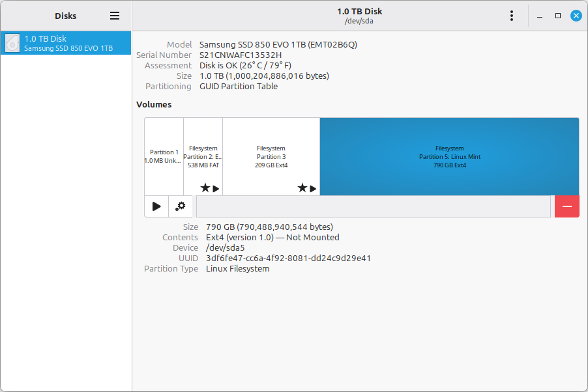Open additional partition options gears menu
The height and width of the screenshot is (392, 588).
coord(181,206)
